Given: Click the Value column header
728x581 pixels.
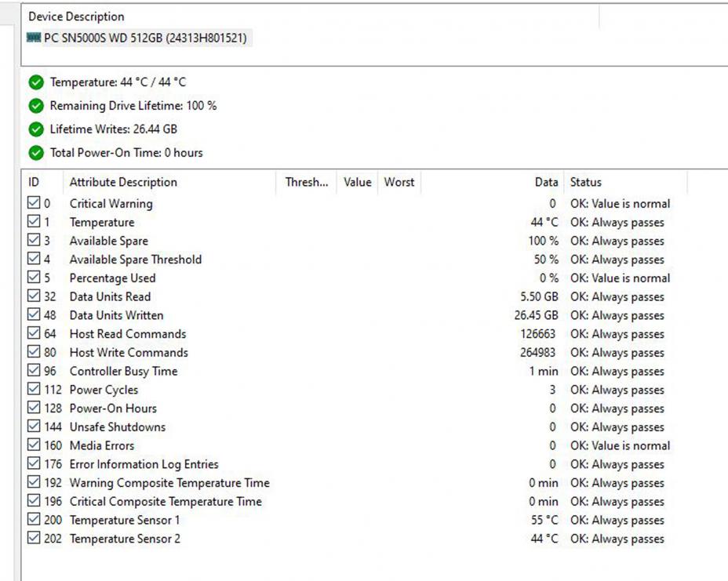Looking at the screenshot, I should pyautogui.click(x=357, y=182).
